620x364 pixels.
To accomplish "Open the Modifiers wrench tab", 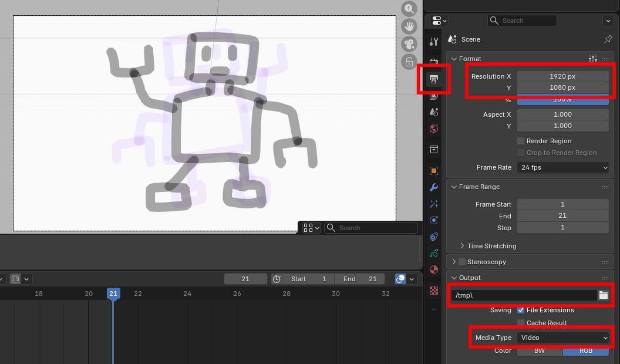I will (434, 187).
